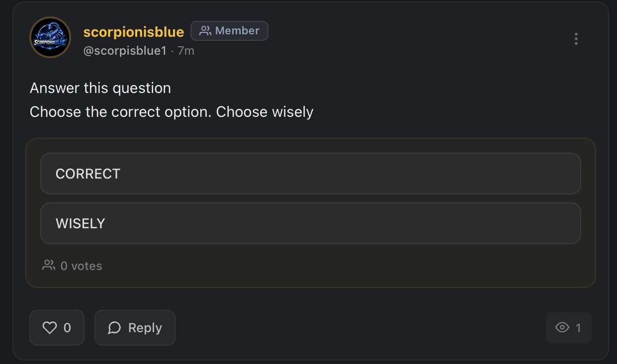Click the voters icon beside 0 votes
Image resolution: width=617 pixels, height=364 pixels.
coord(49,266)
